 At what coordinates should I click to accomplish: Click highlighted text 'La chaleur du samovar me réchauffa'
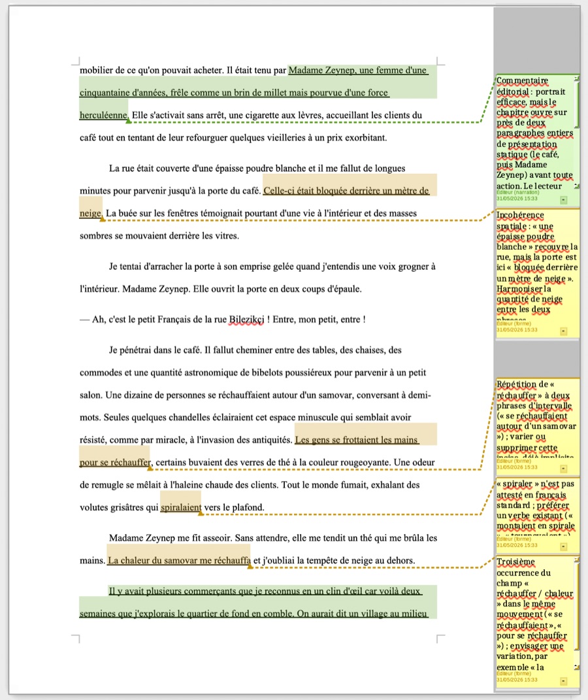click(x=180, y=560)
